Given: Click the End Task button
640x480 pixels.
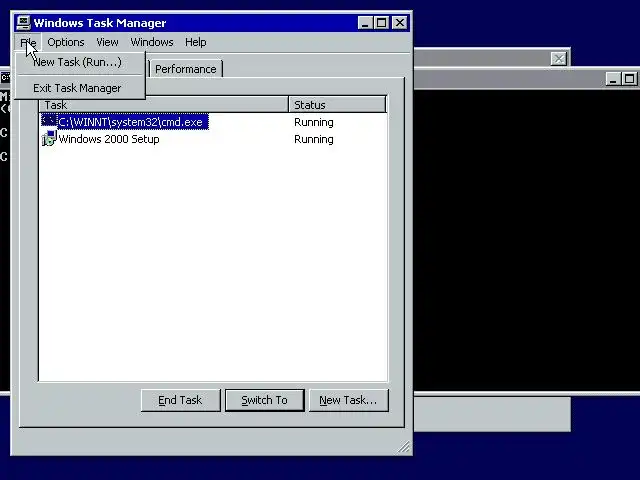Looking at the screenshot, I should [x=180, y=400].
